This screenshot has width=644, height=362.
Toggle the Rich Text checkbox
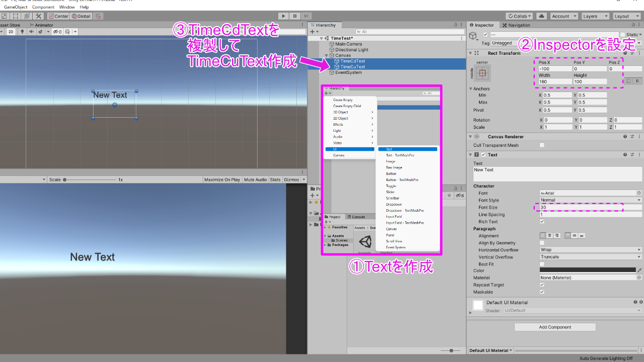[542, 222]
